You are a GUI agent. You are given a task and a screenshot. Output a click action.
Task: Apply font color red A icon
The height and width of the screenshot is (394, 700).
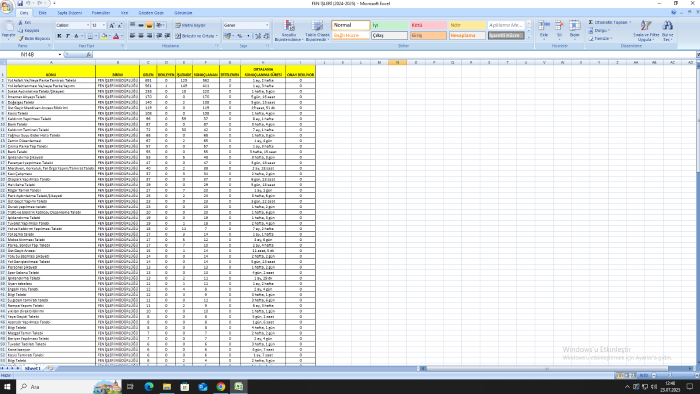point(116,36)
